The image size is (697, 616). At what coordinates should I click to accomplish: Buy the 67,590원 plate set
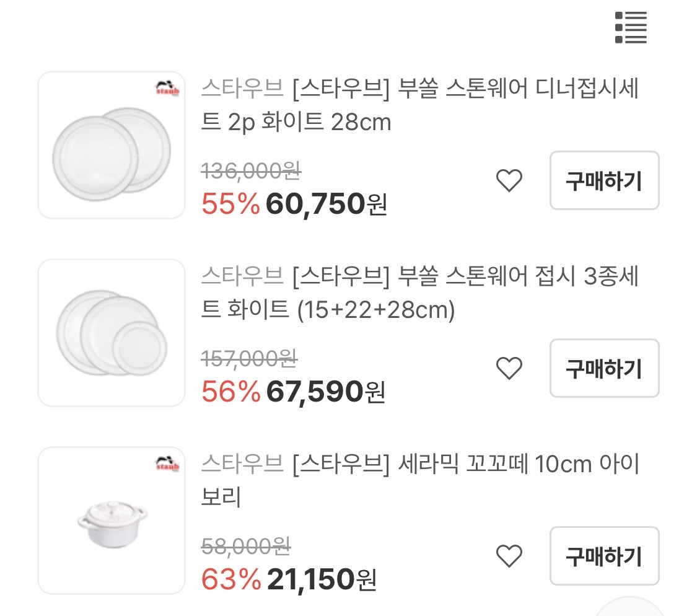tap(604, 368)
